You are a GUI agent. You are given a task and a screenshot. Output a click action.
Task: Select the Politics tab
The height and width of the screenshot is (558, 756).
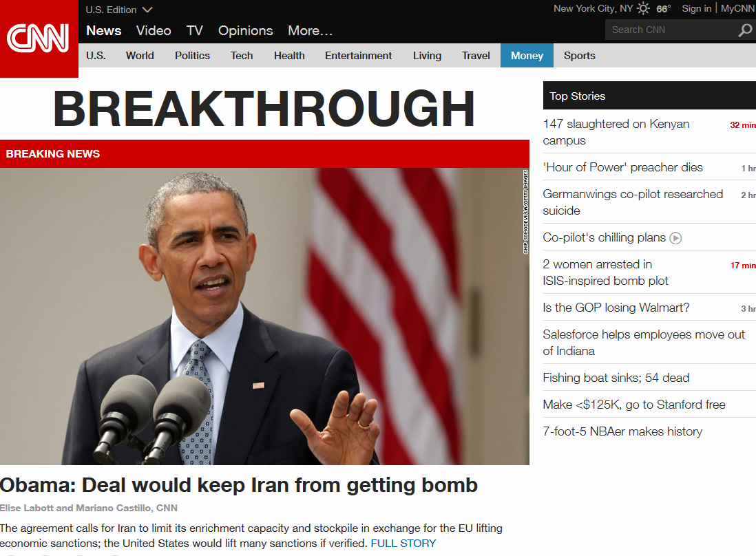(x=192, y=56)
